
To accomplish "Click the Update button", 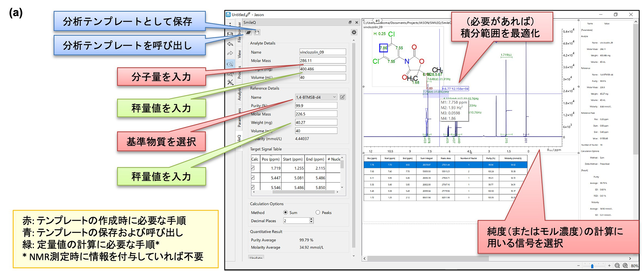I will [256, 258].
